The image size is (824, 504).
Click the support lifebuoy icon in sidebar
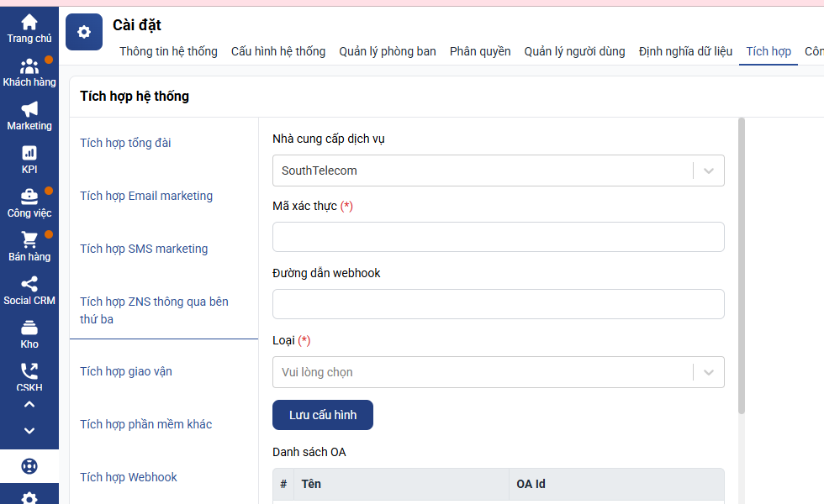[29, 466]
